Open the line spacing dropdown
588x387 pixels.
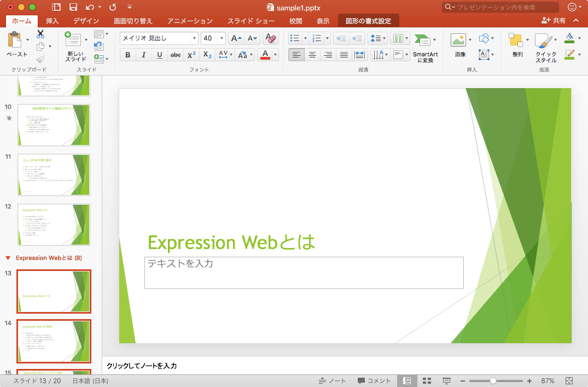coord(384,38)
